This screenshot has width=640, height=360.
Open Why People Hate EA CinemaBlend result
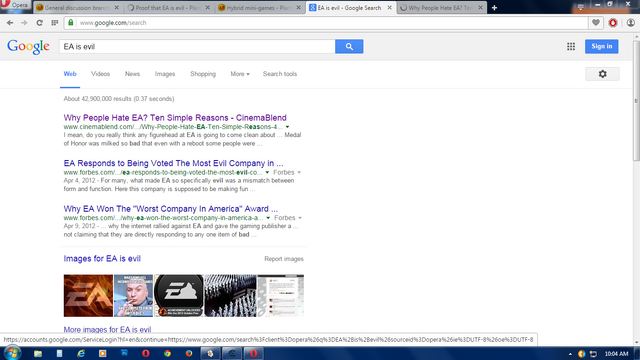coord(175,118)
